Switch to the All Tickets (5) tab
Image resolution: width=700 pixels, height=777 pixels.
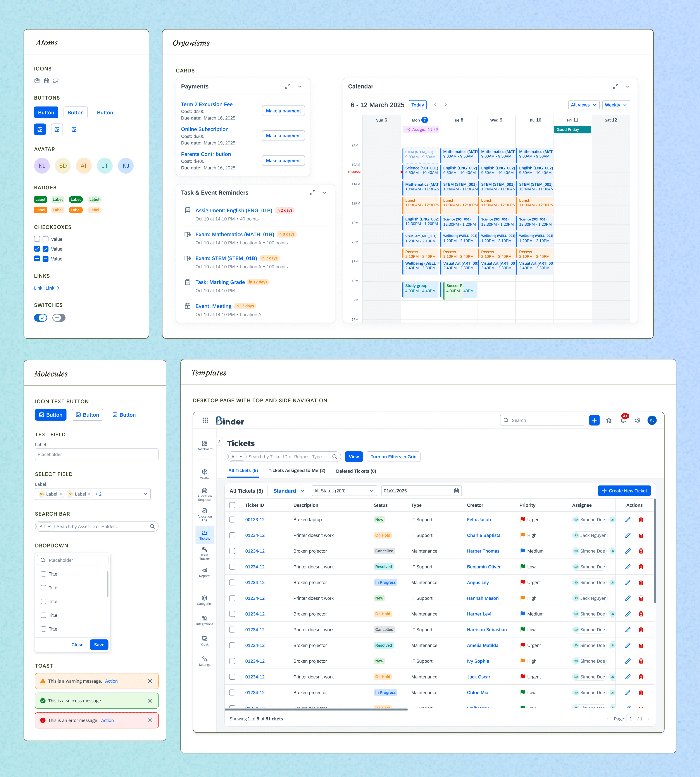243,471
